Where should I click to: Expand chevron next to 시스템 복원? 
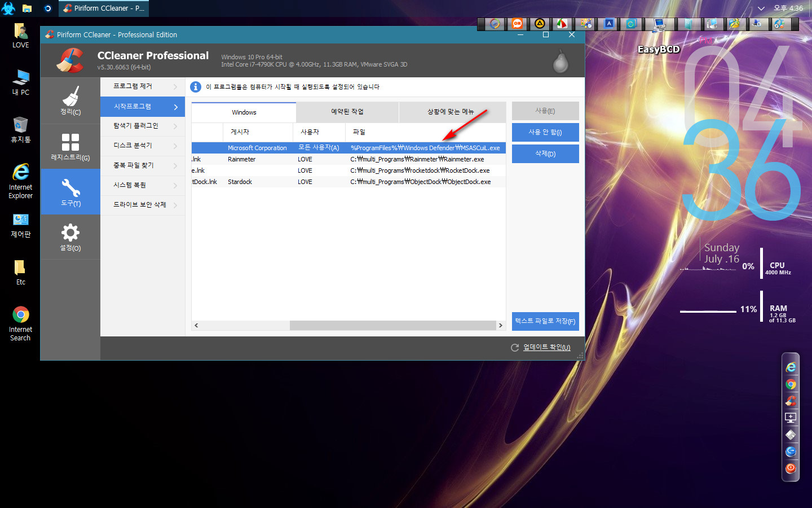pyautogui.click(x=175, y=186)
